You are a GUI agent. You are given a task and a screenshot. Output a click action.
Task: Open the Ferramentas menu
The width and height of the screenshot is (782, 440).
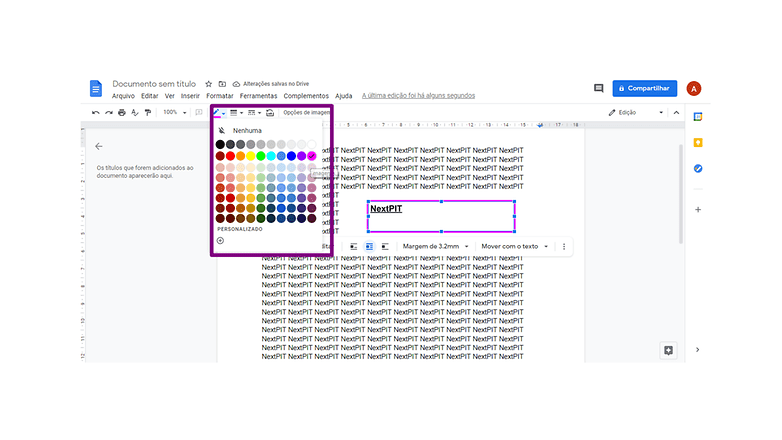coord(258,96)
